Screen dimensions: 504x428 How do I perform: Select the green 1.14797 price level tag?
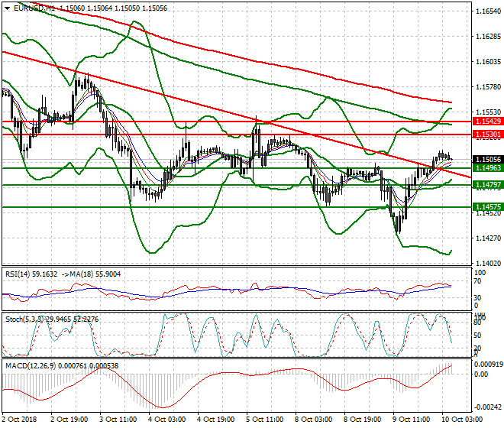click(x=488, y=185)
